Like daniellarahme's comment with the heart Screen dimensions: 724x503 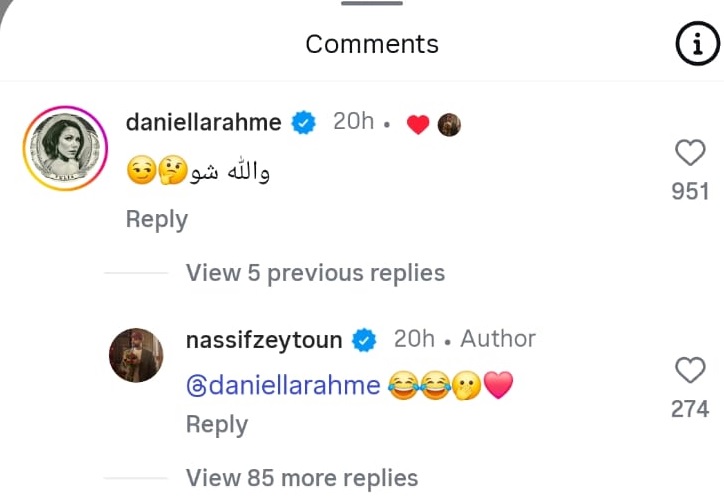pos(690,152)
